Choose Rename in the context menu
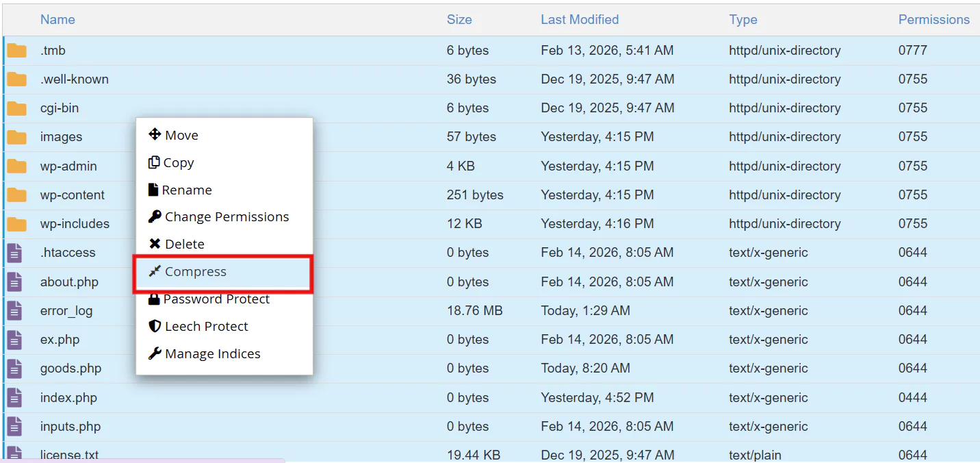 pyautogui.click(x=186, y=190)
